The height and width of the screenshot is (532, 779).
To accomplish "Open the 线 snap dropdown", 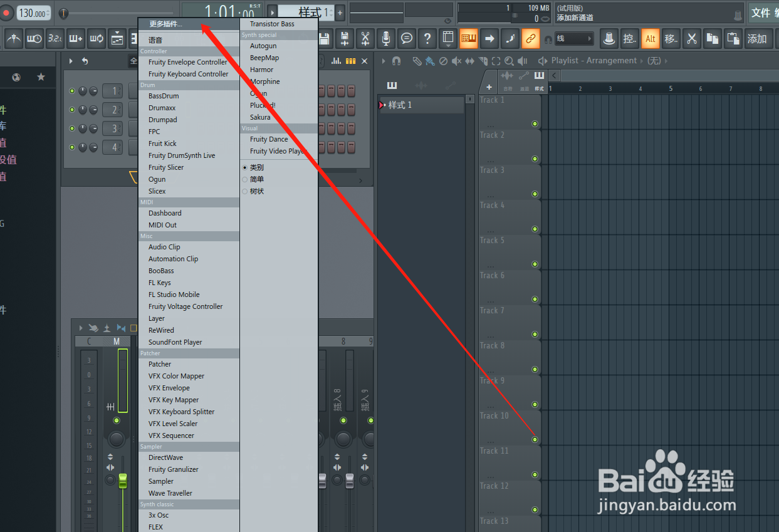I will [574, 39].
